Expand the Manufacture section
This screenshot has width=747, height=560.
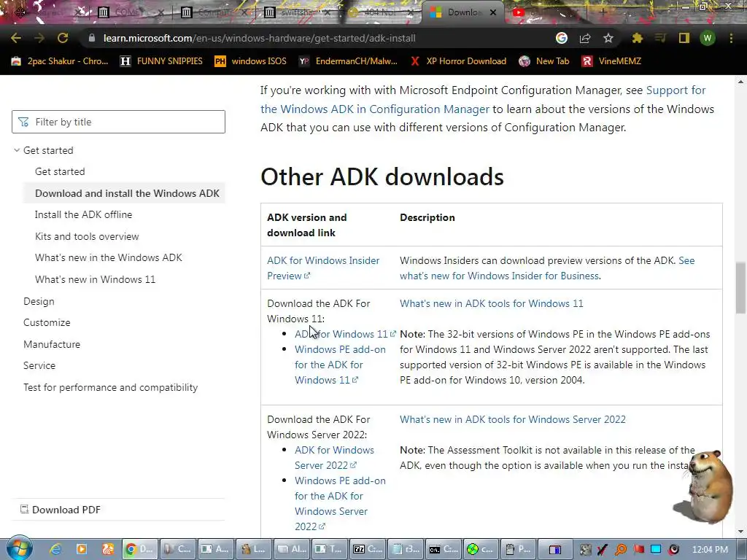tap(52, 344)
